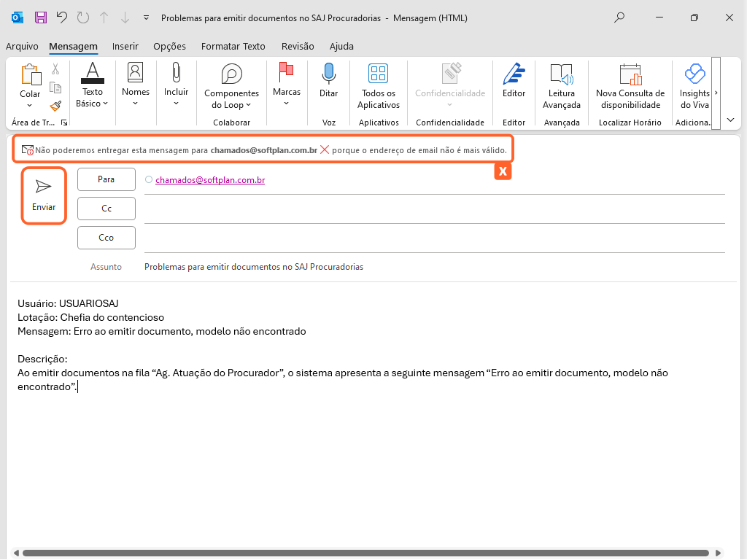Open the Marcas flag menu
The height and width of the screenshot is (560, 747).
tap(286, 85)
